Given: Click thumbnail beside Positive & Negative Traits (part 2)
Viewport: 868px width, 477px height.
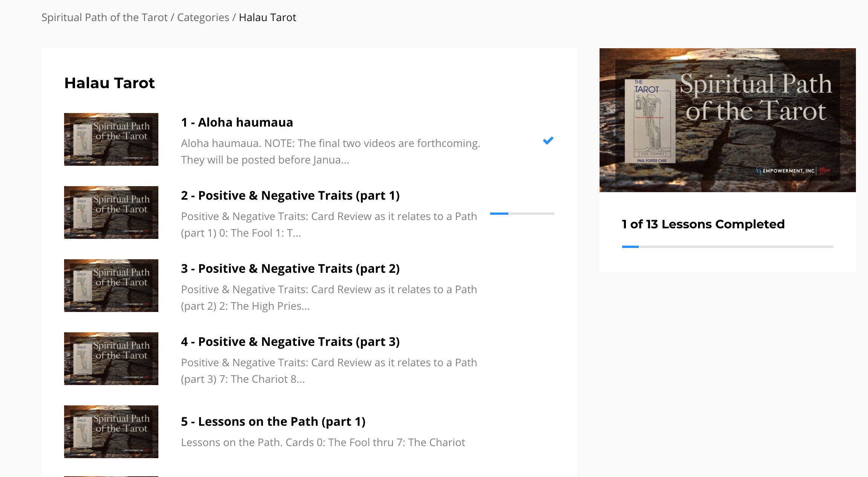Looking at the screenshot, I should [x=111, y=286].
